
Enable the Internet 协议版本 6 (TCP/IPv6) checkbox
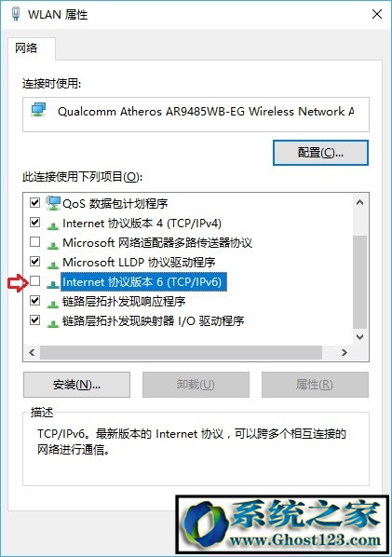(x=34, y=281)
